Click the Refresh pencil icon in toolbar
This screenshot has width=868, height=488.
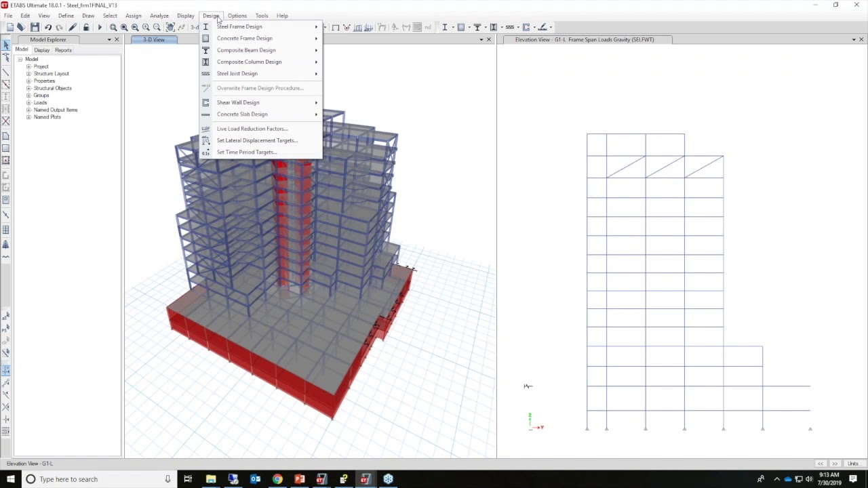click(x=73, y=27)
